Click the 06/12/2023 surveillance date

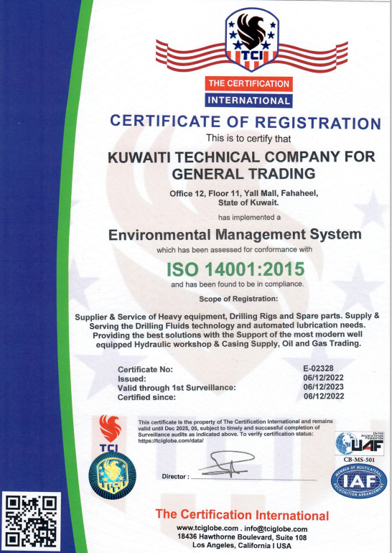[323, 387]
